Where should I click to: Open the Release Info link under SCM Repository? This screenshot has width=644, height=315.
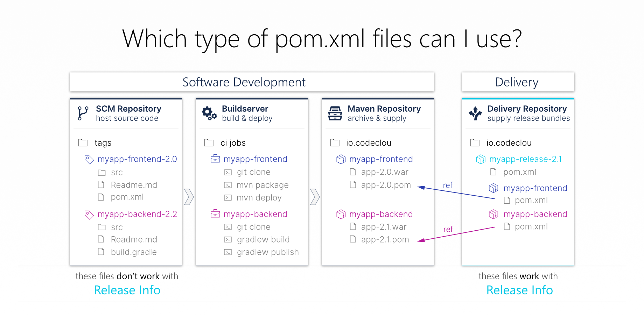127,290
